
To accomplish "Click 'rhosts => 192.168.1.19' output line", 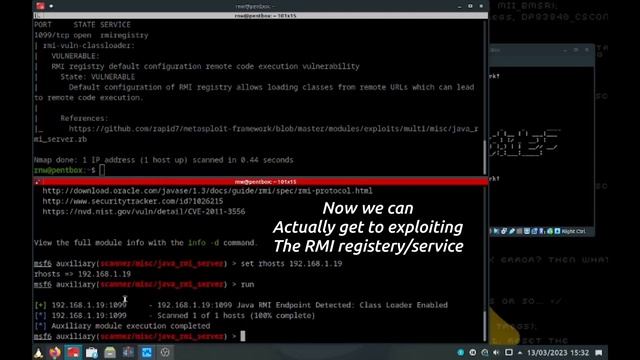I will tap(82, 274).
